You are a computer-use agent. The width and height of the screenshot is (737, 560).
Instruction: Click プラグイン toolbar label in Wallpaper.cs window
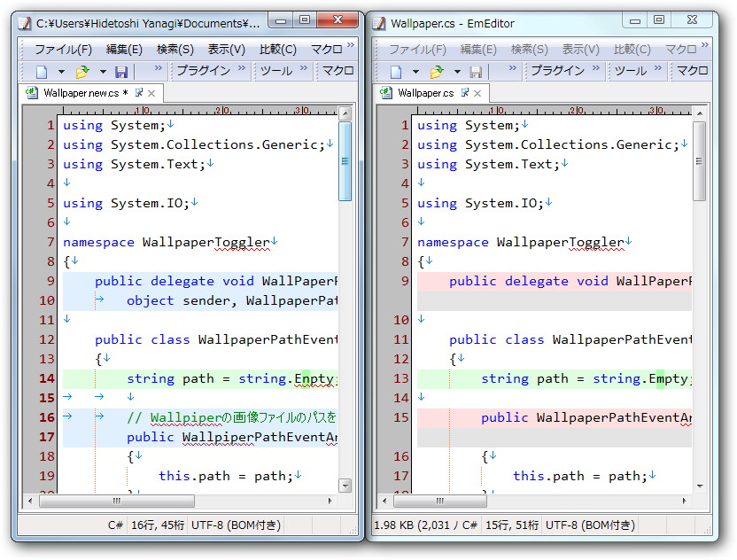(558, 71)
